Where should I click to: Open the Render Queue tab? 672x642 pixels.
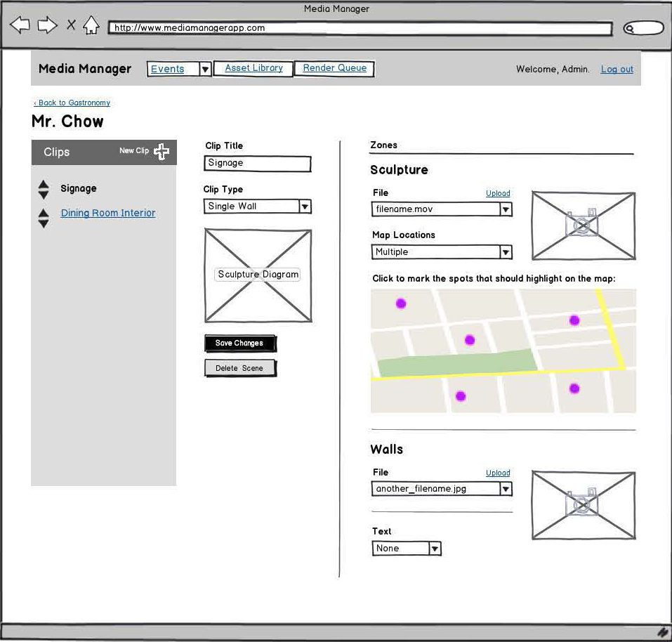335,68
